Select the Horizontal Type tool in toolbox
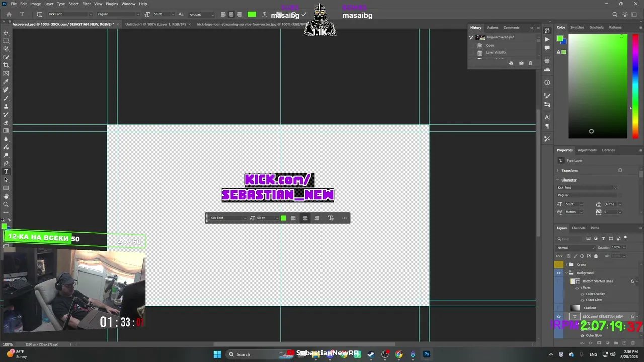The height and width of the screenshot is (362, 644). point(6,171)
